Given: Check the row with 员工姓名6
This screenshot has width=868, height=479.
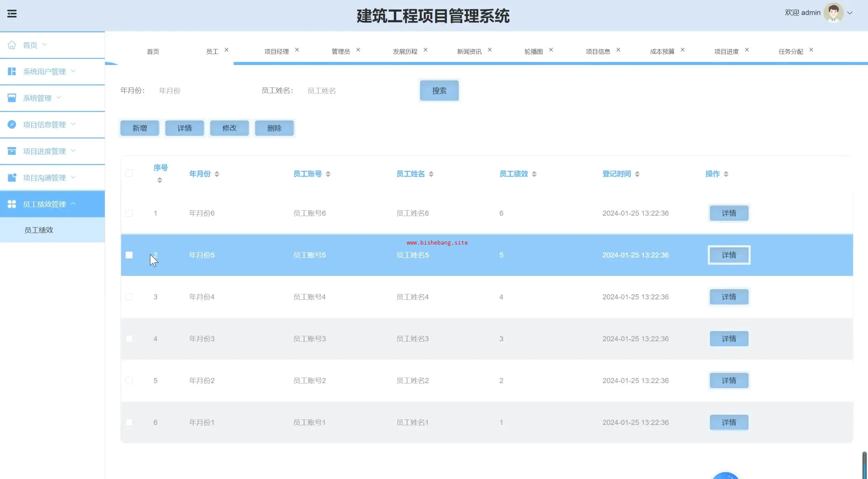Looking at the screenshot, I should point(129,213).
